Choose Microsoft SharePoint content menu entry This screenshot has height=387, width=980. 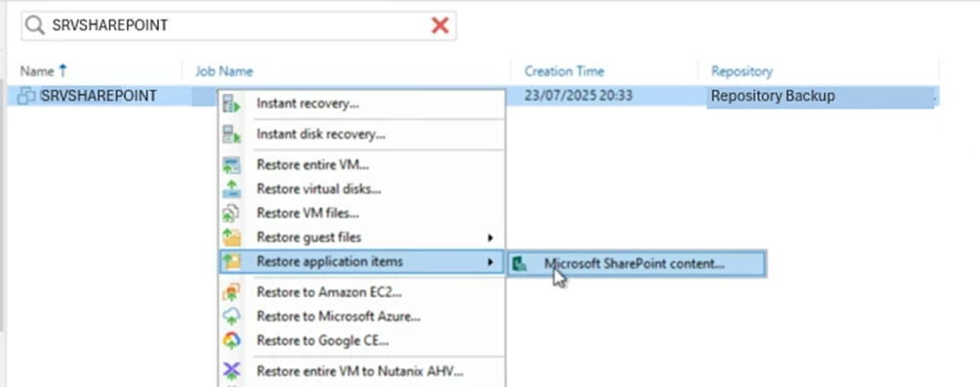click(x=636, y=264)
